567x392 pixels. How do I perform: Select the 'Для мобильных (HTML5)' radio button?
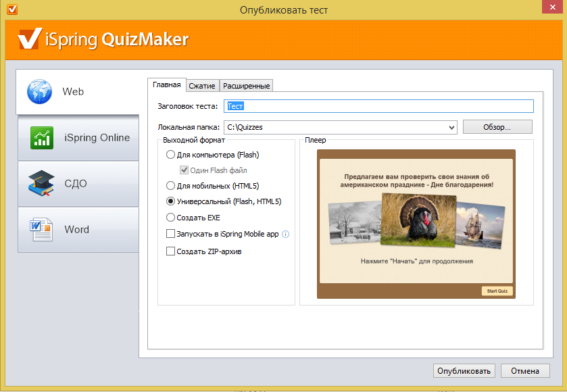170,186
